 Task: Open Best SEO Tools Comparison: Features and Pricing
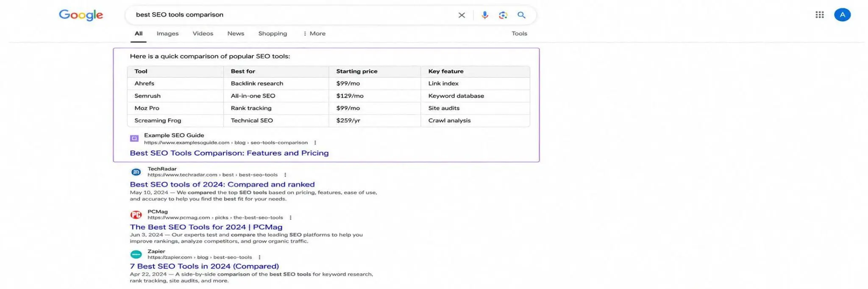pos(229,153)
